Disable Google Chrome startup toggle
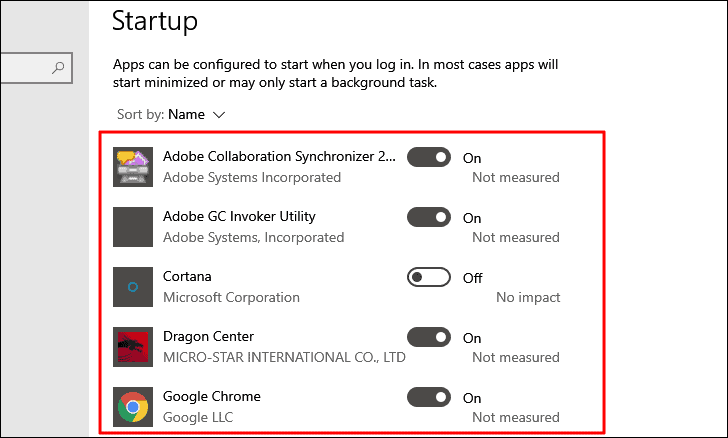 pos(429,397)
